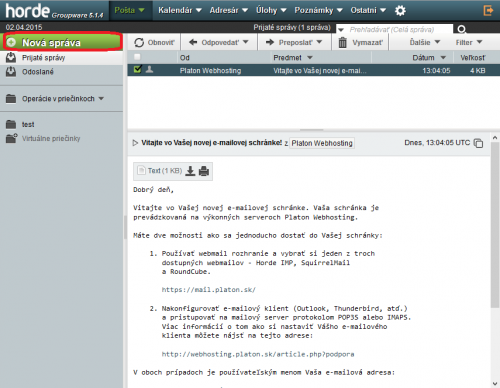Click the message preview vertical scrollbar

tap(495, 225)
